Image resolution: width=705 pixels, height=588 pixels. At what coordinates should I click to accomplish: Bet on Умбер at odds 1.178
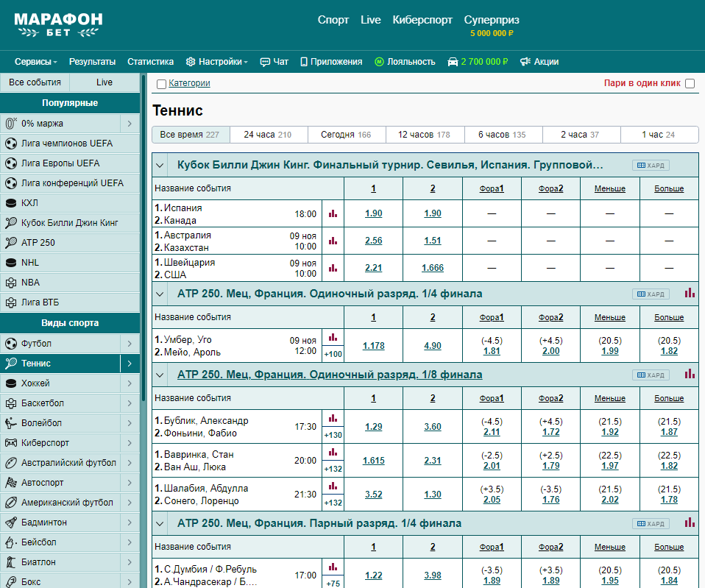click(373, 346)
